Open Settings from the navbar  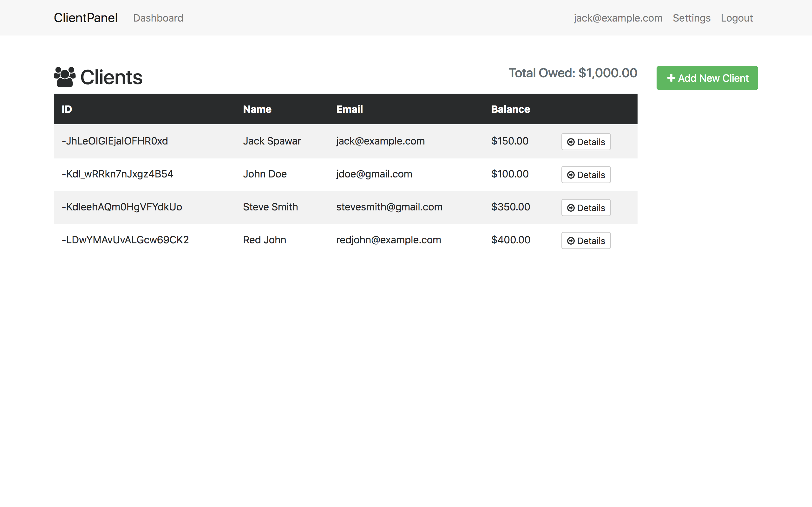[691, 18]
